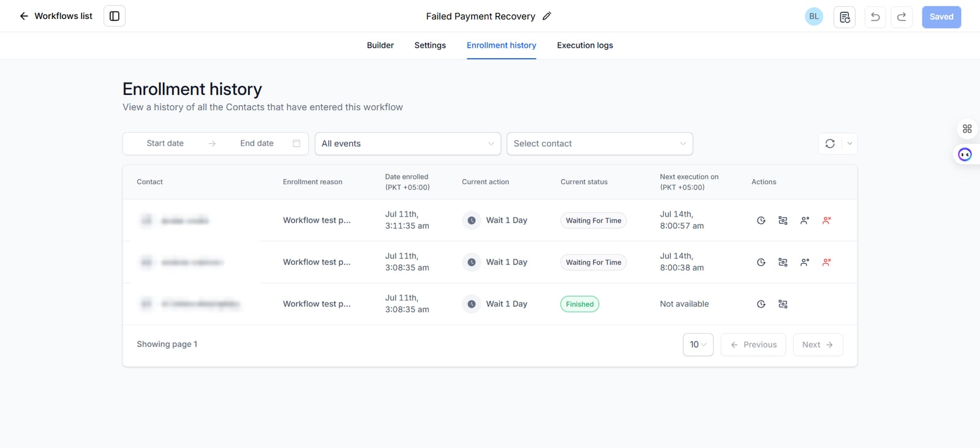Click the Date enrolled column header
This screenshot has height=448, width=980.
[x=407, y=182]
